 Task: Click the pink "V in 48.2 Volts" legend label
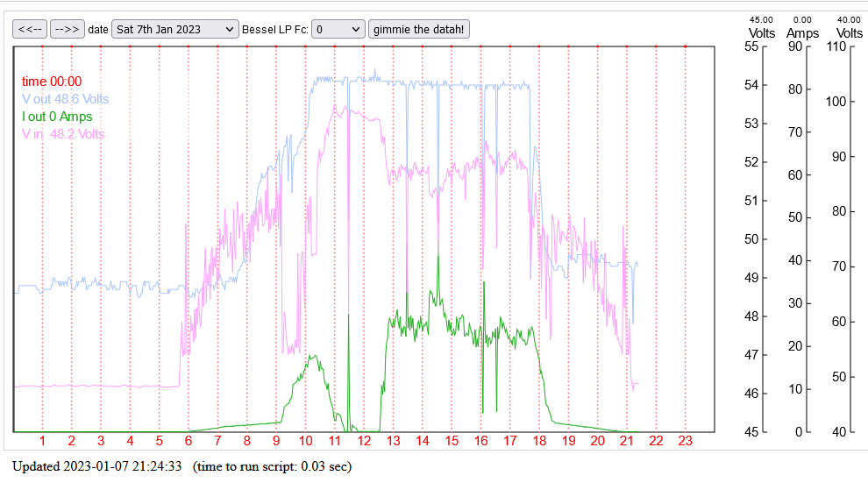(63, 134)
